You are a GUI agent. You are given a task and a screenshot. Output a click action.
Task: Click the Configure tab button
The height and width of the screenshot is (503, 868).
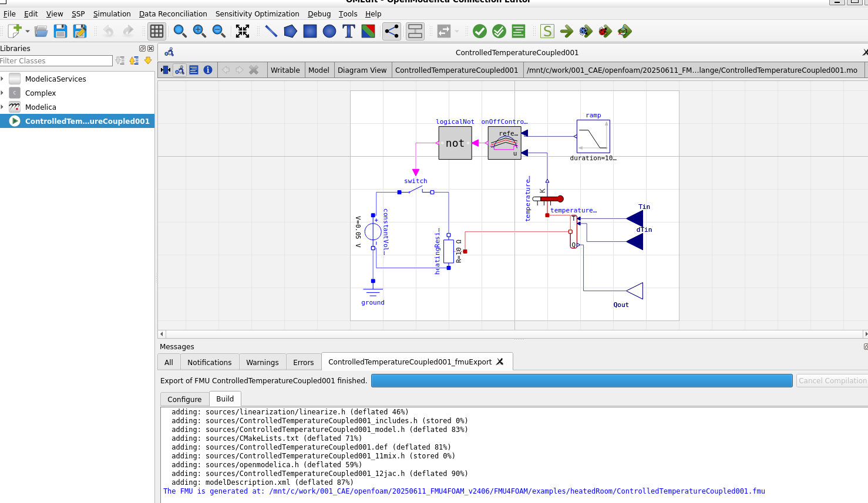[184, 399]
